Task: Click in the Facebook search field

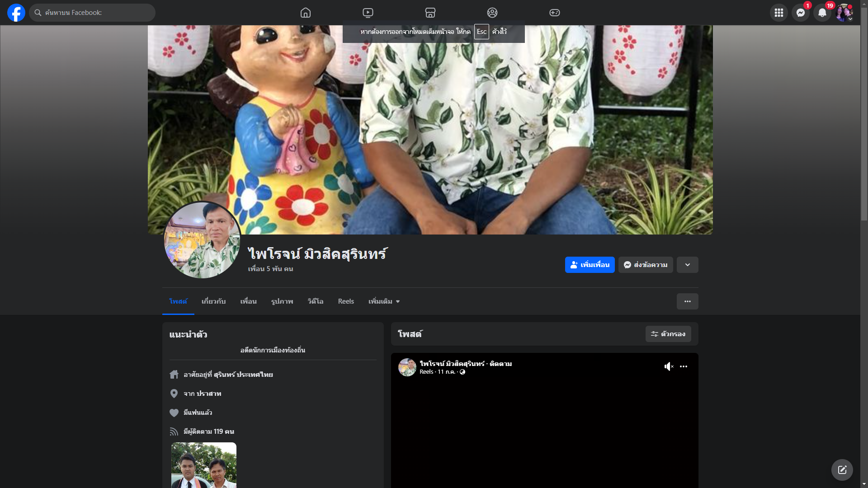Action: coord(92,13)
